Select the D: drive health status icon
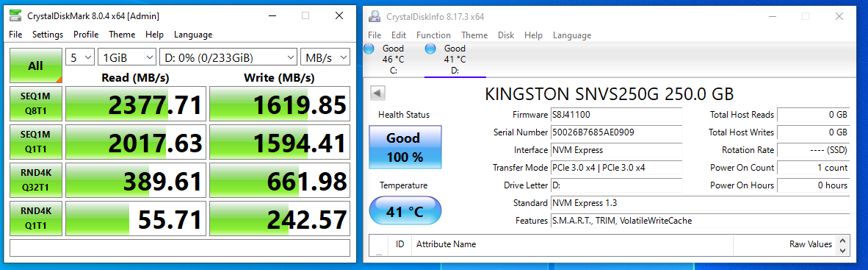The width and height of the screenshot is (868, 270). (x=430, y=49)
